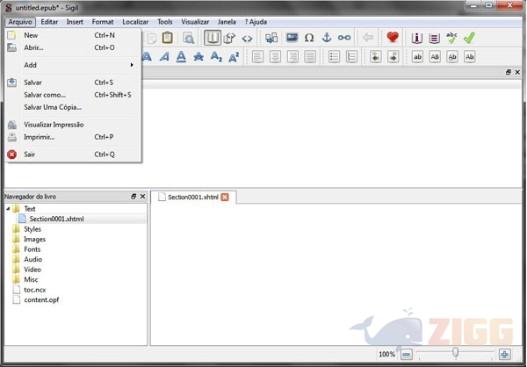Open the Format menu

tap(103, 22)
